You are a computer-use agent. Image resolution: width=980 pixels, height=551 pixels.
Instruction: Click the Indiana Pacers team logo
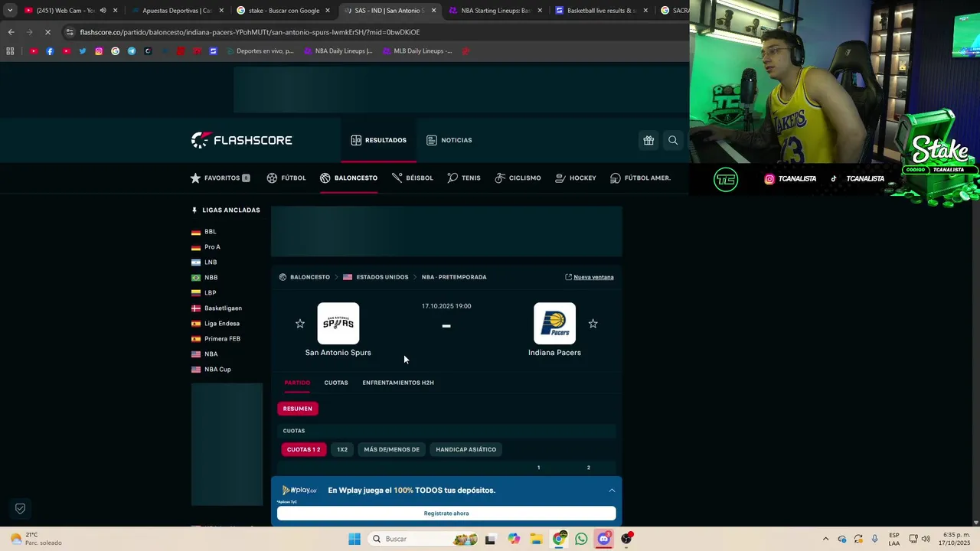554,324
